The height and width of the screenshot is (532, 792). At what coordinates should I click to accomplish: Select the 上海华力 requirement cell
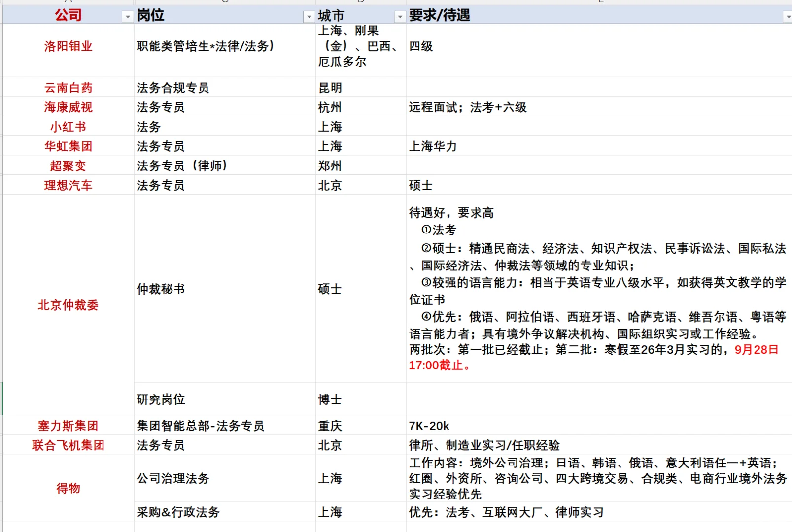coord(599,146)
